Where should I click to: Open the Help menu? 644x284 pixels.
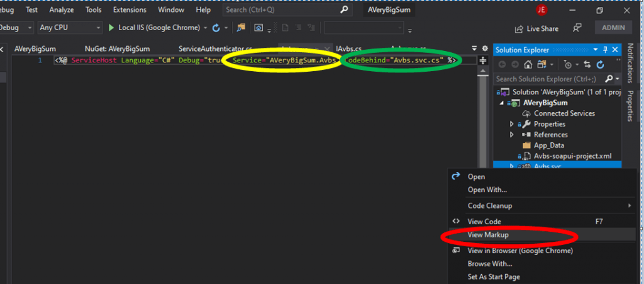point(203,9)
